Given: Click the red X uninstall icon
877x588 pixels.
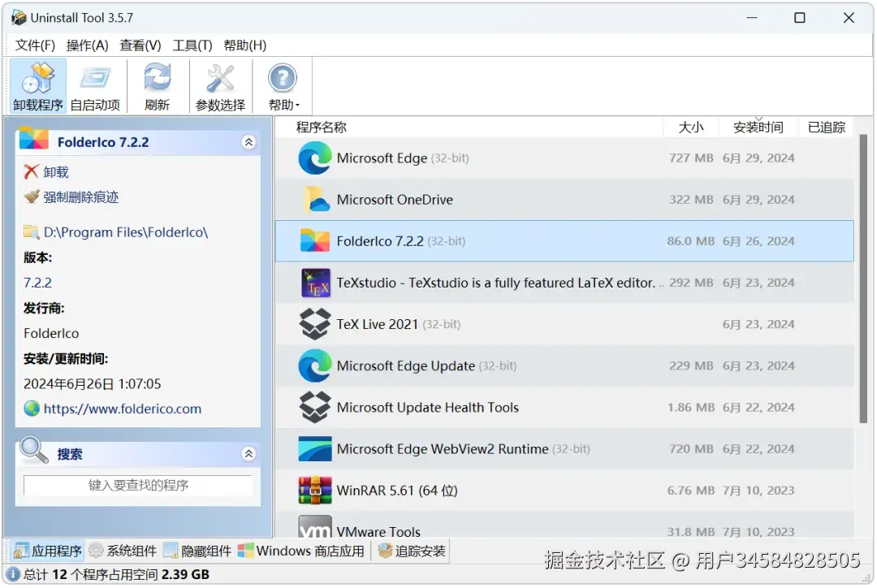Looking at the screenshot, I should 32,172.
